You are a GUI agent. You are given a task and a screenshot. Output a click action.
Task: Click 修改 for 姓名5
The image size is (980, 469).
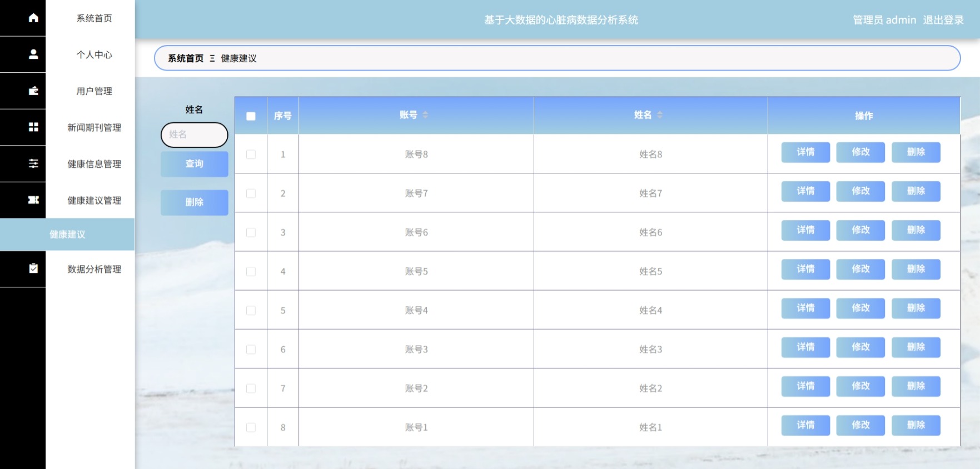860,269
